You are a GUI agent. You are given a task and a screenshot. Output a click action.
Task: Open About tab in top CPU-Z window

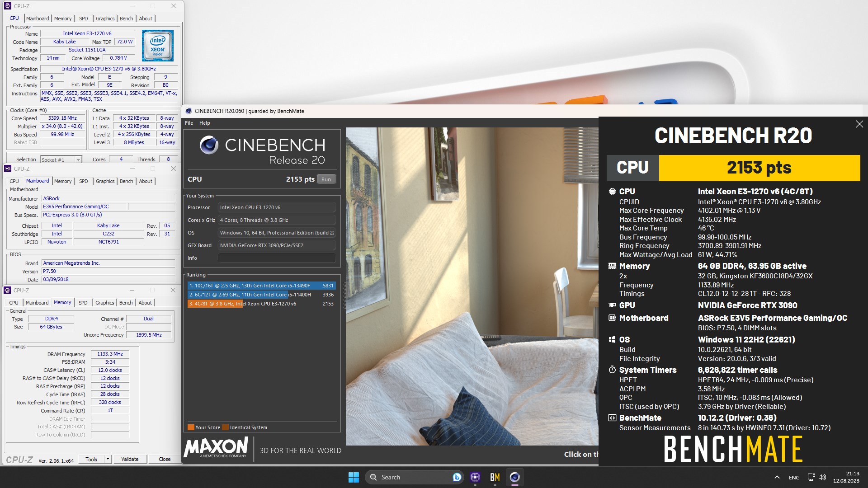(x=146, y=19)
